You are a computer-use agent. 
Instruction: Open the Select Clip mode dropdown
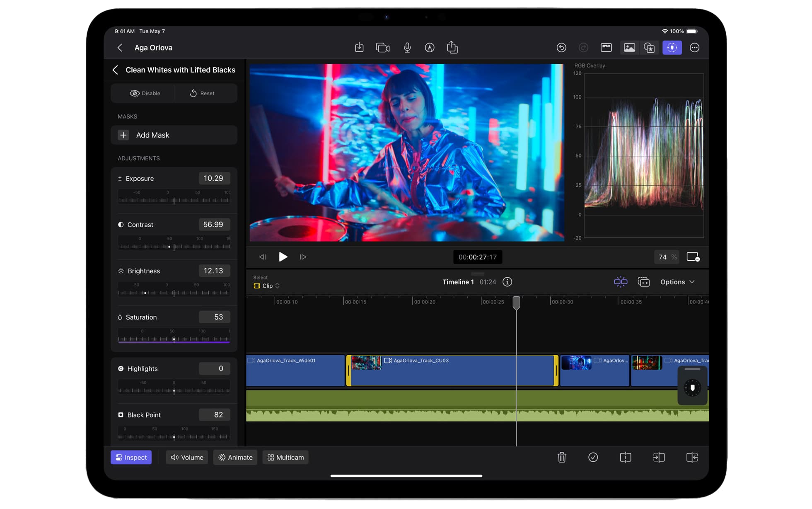[267, 286]
